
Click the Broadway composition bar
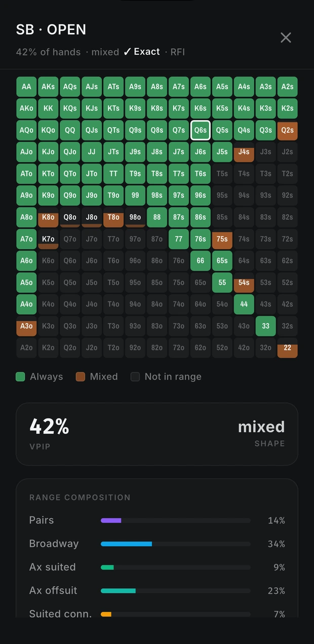(176, 544)
